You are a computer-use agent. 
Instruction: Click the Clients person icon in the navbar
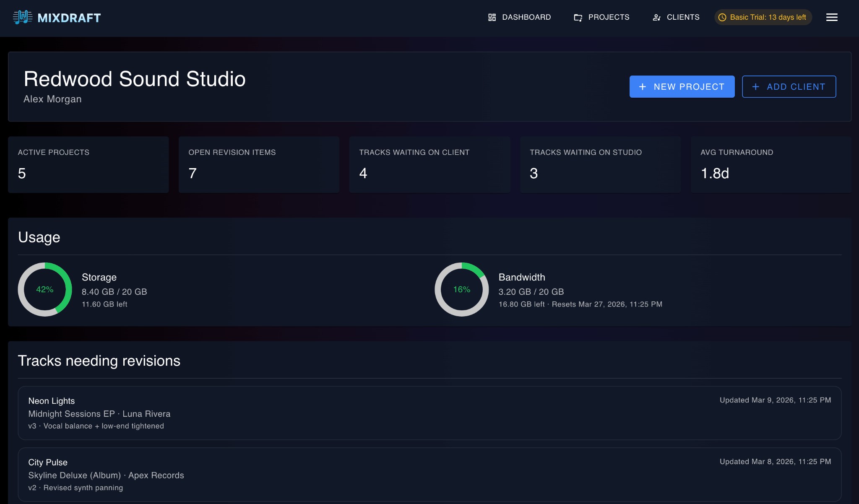pos(656,17)
